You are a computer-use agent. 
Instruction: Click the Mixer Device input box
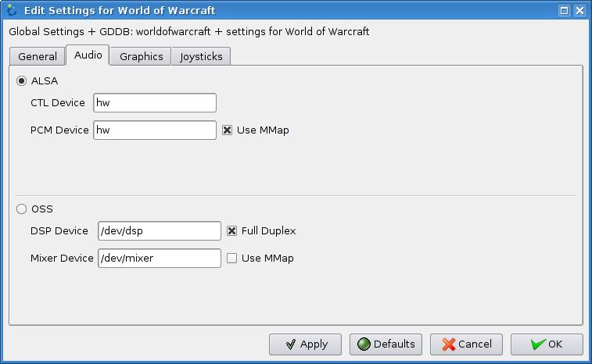(x=159, y=258)
